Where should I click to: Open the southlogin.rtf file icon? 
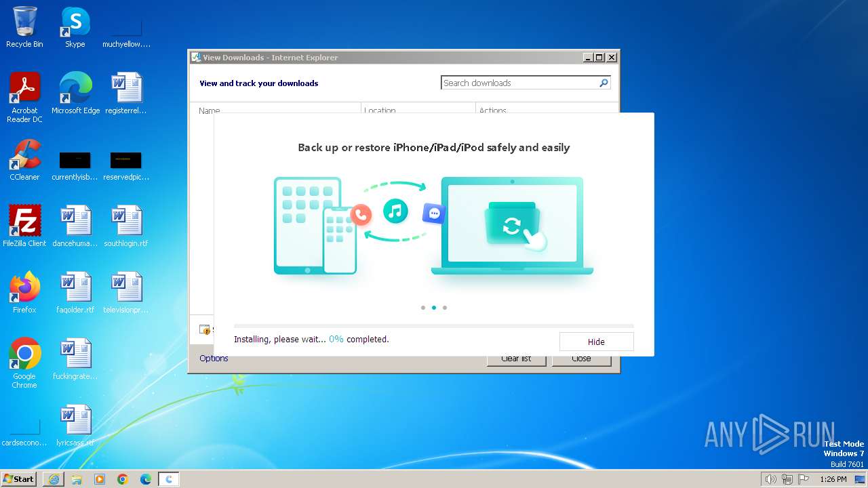coord(126,226)
